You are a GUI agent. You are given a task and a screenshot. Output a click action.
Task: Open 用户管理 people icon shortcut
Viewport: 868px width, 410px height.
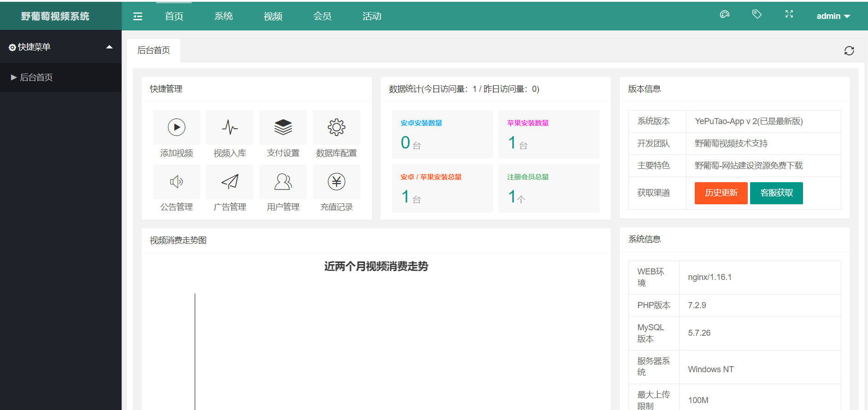coord(283,182)
